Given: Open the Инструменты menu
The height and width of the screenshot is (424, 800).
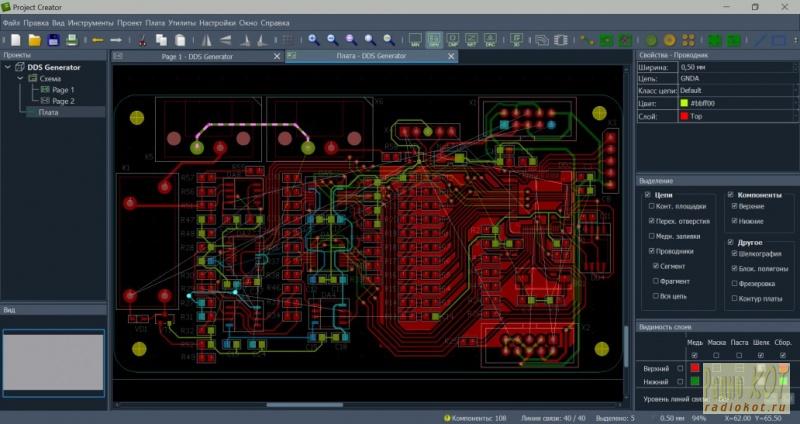Looking at the screenshot, I should [x=90, y=21].
